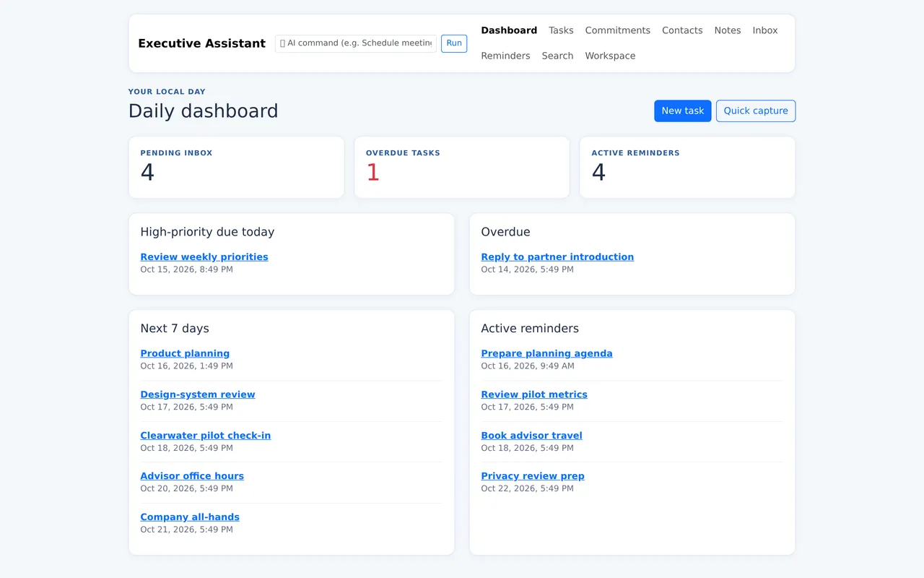
Task: Open Prepare planning agenda reminder
Action: tap(546, 353)
